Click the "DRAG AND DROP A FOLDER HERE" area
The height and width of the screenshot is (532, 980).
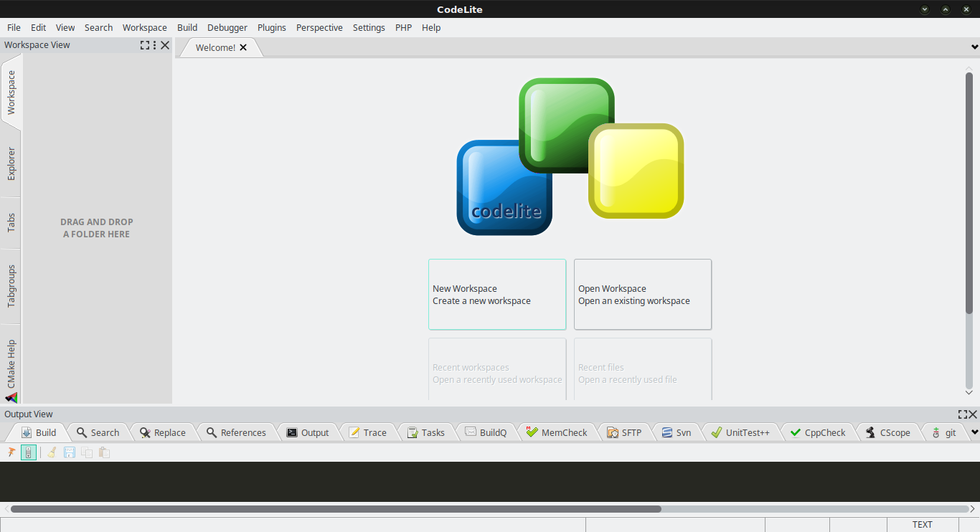tap(97, 228)
